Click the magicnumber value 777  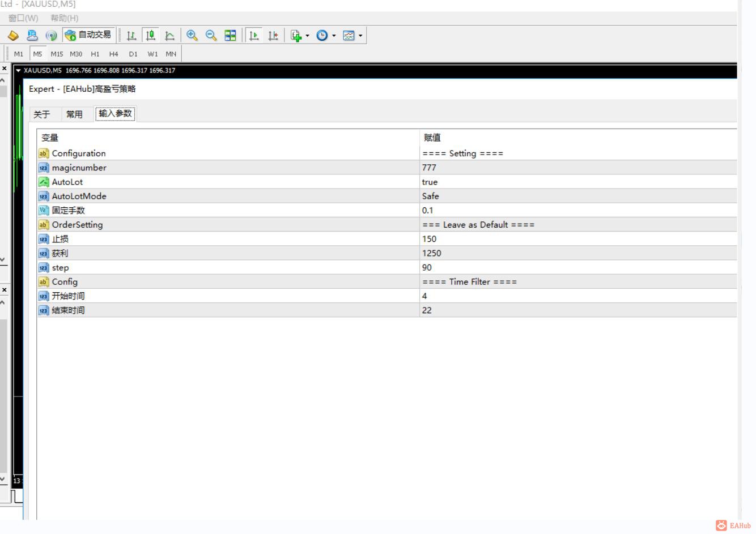click(x=429, y=168)
